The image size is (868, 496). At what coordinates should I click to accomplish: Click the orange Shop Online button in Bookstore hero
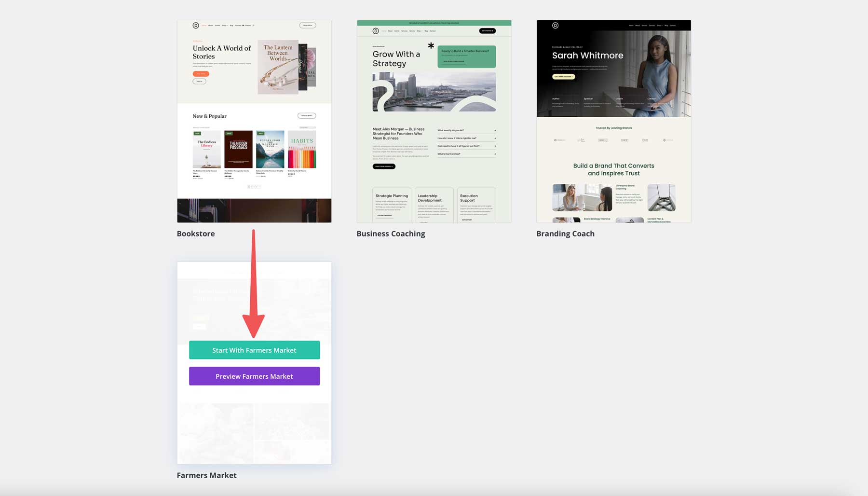pyautogui.click(x=201, y=74)
